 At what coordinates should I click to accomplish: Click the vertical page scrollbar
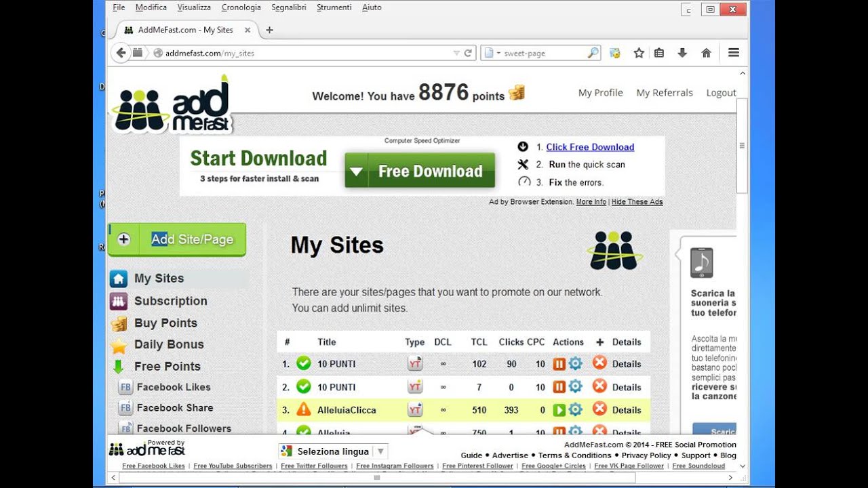tap(742, 146)
